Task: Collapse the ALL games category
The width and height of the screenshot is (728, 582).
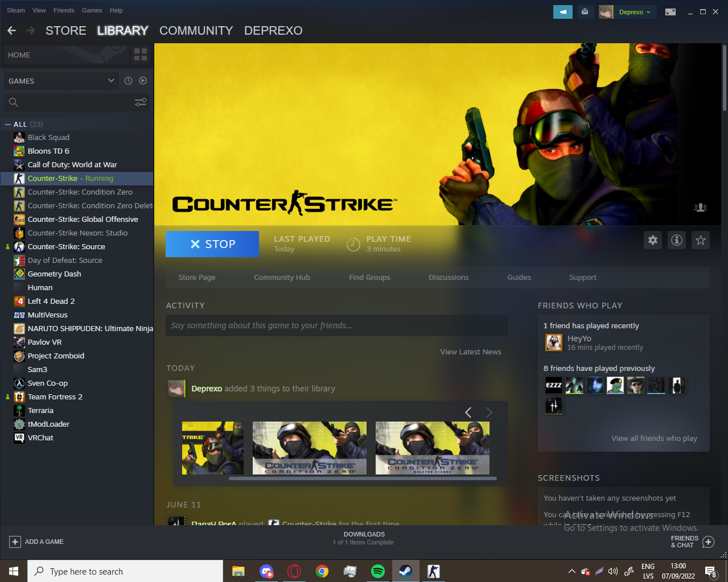Action: pyautogui.click(x=8, y=125)
